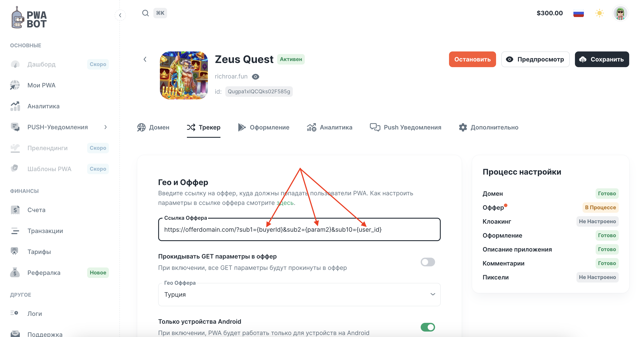Open the Гео Оффера dropdown

[x=299, y=294]
